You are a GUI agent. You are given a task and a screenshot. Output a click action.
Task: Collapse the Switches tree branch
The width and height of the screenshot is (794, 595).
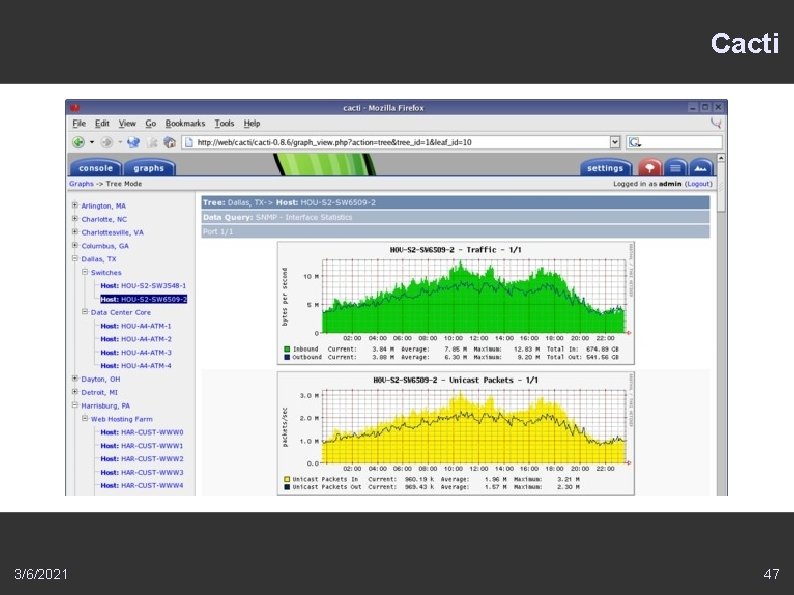click(x=85, y=272)
